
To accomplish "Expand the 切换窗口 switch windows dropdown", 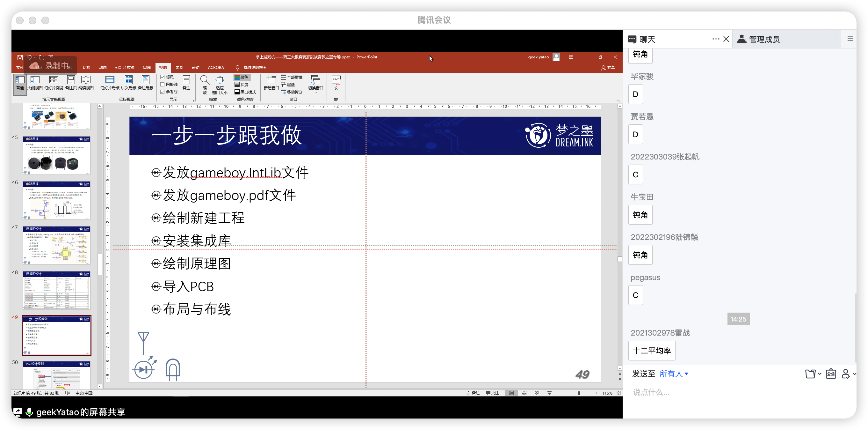I will point(315,84).
